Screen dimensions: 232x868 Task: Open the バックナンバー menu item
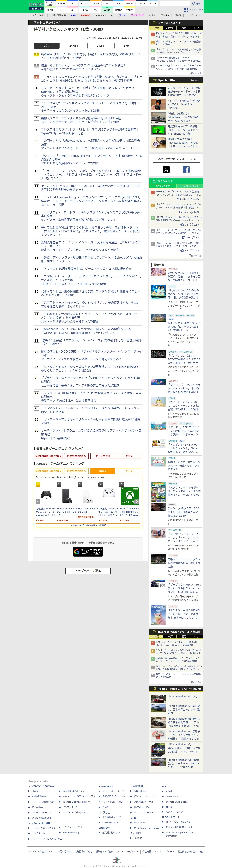coord(38,16)
